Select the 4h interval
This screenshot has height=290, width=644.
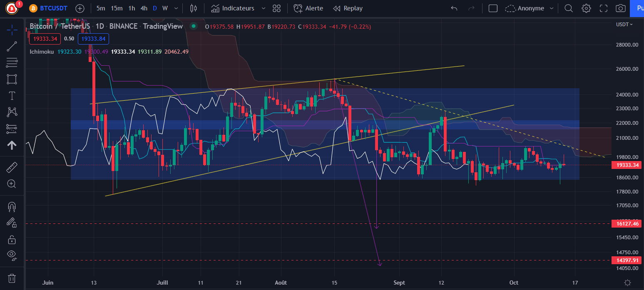144,8
